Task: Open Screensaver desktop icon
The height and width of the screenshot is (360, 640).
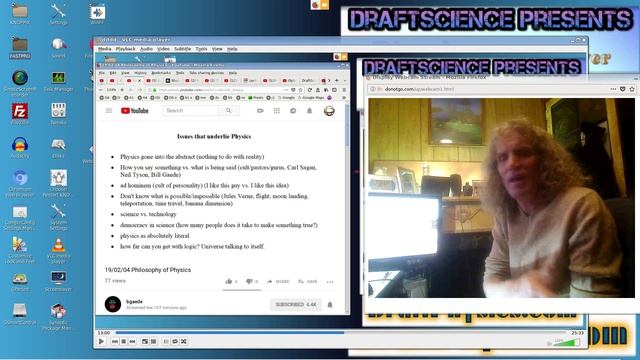Action: 58,281
